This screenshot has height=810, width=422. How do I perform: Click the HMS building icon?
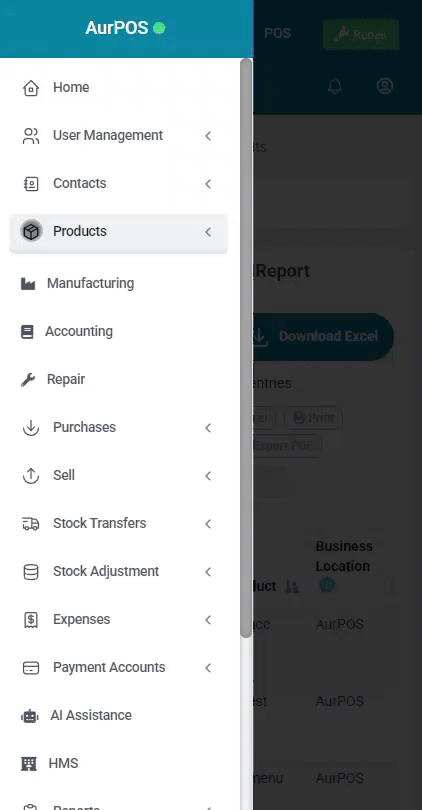click(28, 764)
